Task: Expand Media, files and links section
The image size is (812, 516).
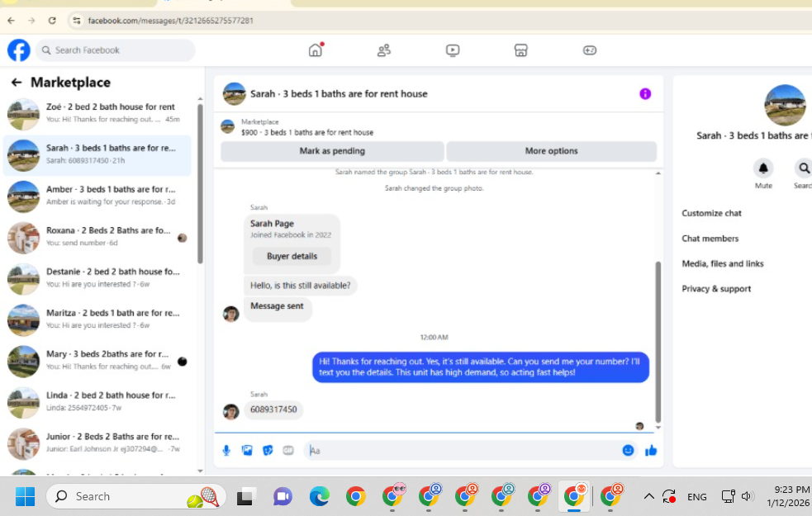Action: tap(723, 264)
